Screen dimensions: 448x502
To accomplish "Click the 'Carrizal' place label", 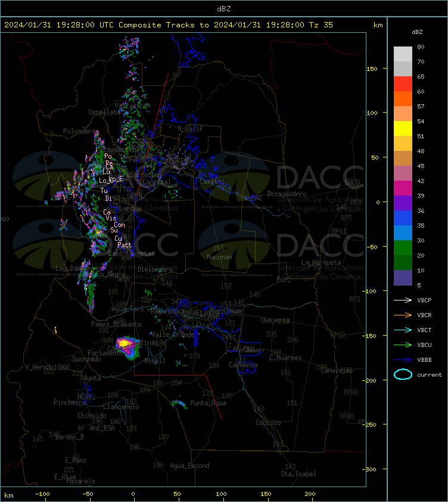I will (x=157, y=182).
